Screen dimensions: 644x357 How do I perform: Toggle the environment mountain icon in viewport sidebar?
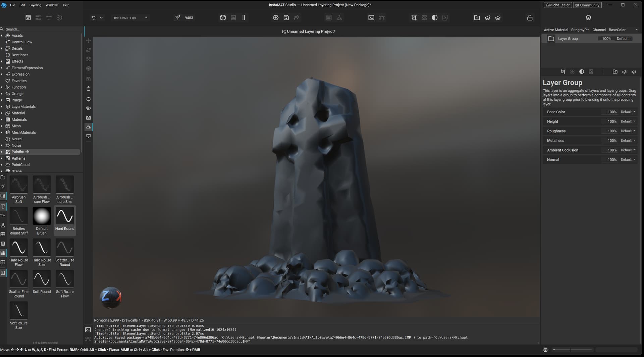[89, 127]
